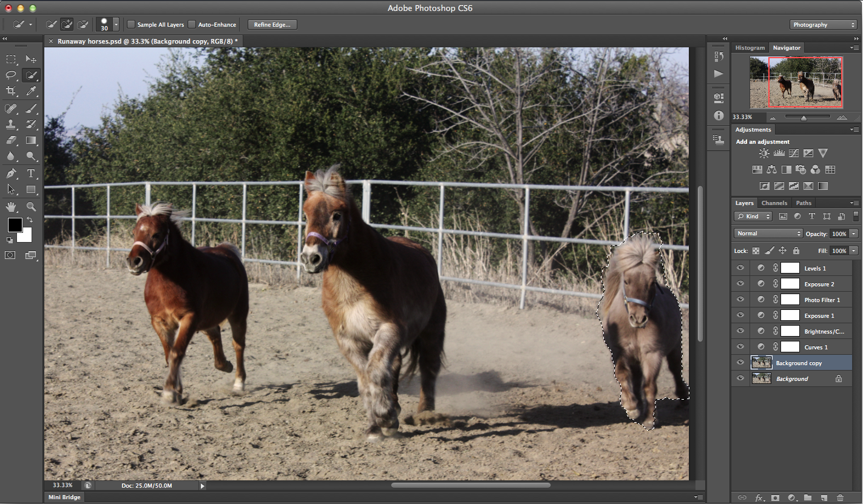Hide the Exposure 2 layer

[740, 284]
